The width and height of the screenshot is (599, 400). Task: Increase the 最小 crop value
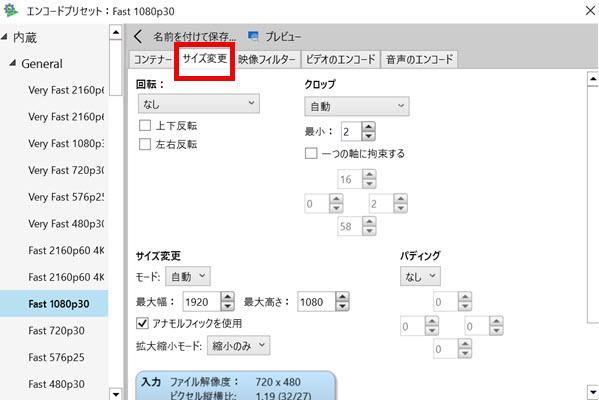pos(368,127)
